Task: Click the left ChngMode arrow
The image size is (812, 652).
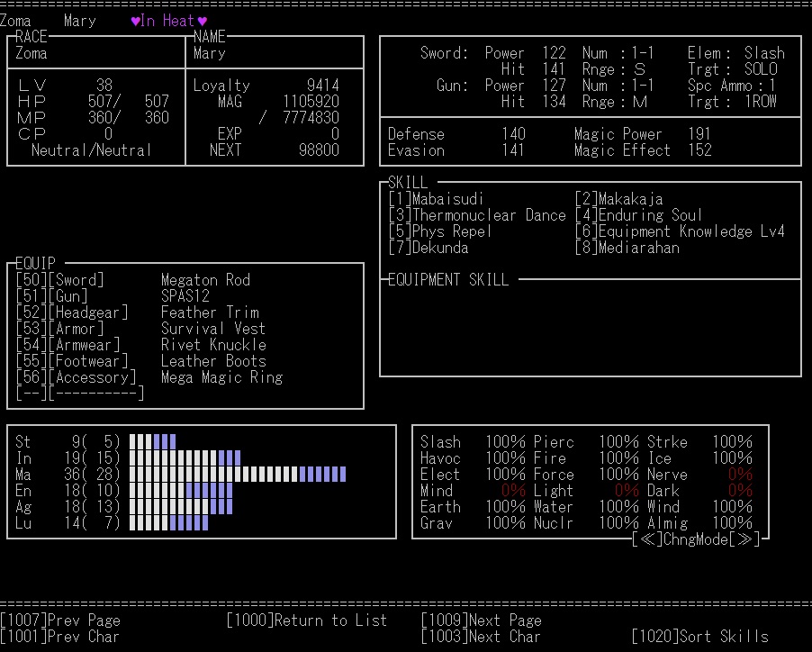Action: pos(647,539)
